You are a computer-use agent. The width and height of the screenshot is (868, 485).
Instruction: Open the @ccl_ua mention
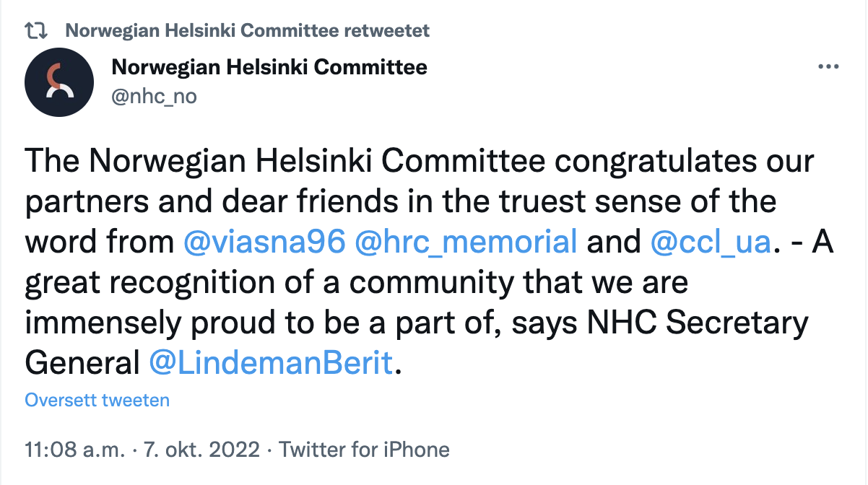pos(711,242)
